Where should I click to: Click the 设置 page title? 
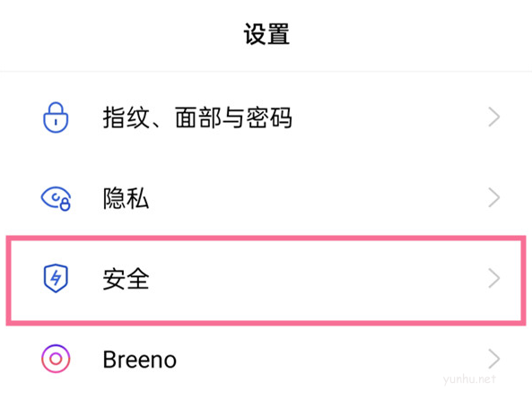point(266,34)
